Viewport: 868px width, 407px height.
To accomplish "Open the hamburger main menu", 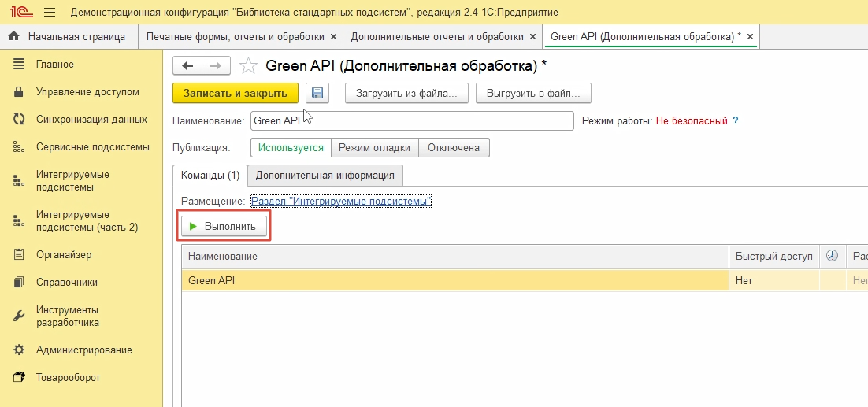I will click(50, 13).
